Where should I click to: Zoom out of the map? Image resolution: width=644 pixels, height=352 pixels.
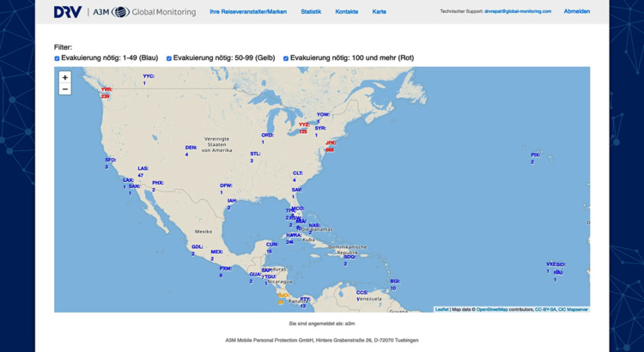[x=64, y=89]
